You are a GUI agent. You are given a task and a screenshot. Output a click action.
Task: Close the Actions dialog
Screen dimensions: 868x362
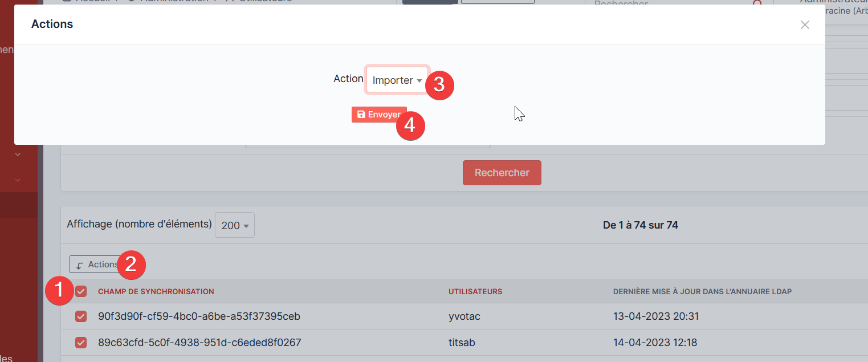804,25
